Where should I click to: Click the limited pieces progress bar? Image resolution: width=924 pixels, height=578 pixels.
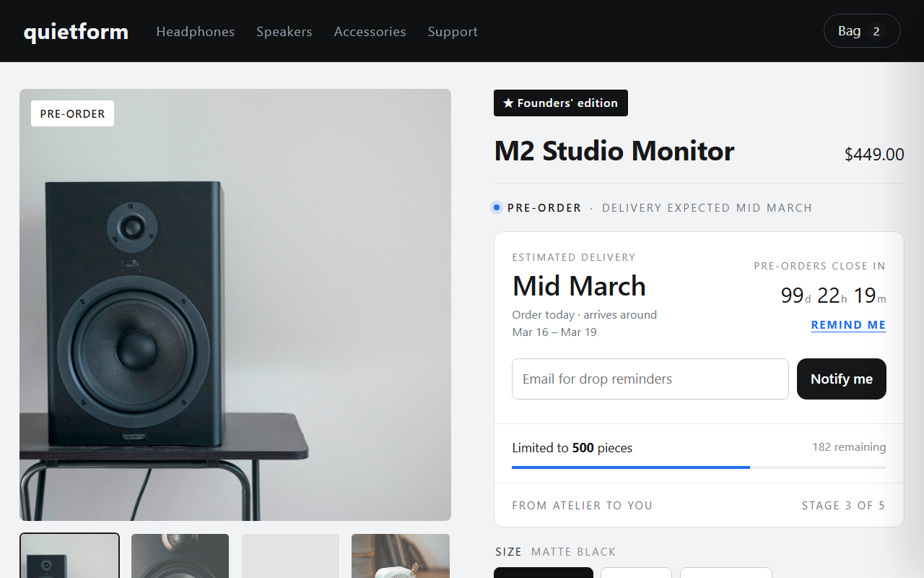coord(699,467)
